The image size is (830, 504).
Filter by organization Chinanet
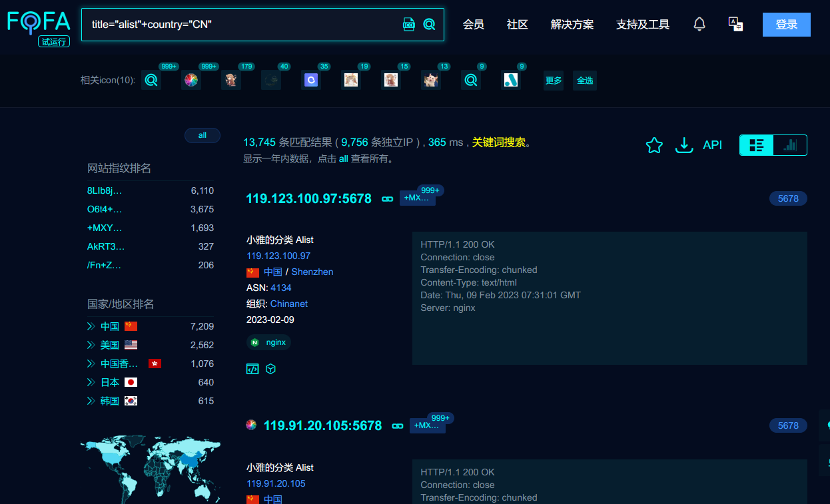[x=289, y=304]
